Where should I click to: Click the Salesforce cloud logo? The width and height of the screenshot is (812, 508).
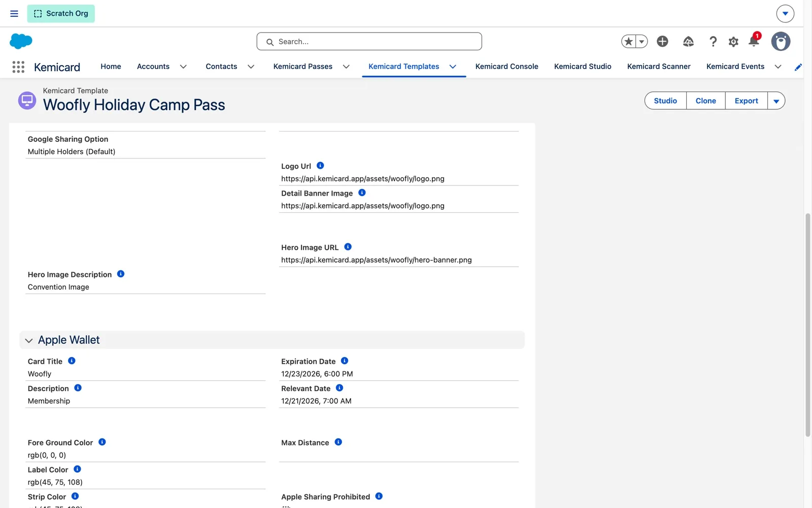point(21,41)
